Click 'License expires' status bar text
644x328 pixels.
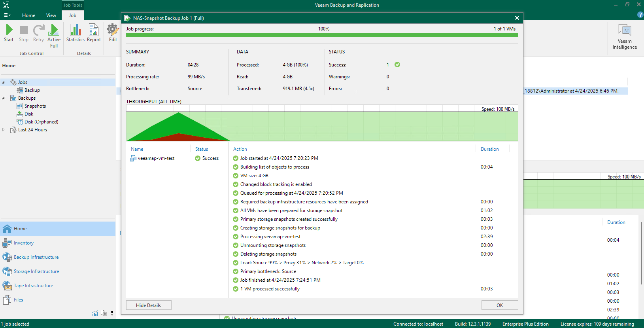(597, 324)
